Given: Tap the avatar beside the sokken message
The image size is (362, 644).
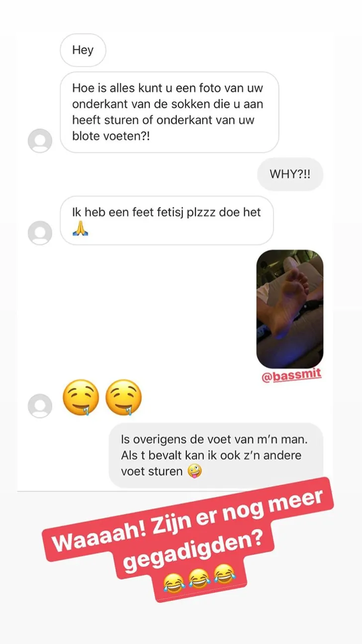Looking at the screenshot, I should (40, 141).
